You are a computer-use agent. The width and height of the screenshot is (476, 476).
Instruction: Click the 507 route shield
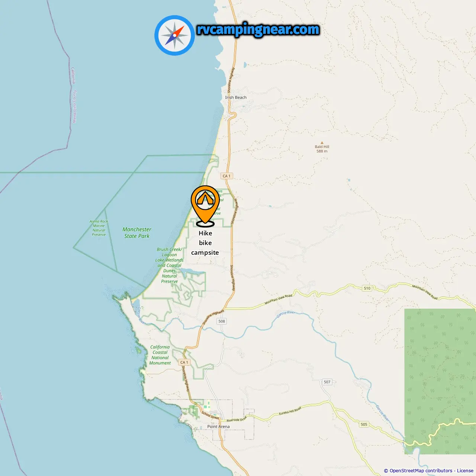(x=327, y=382)
